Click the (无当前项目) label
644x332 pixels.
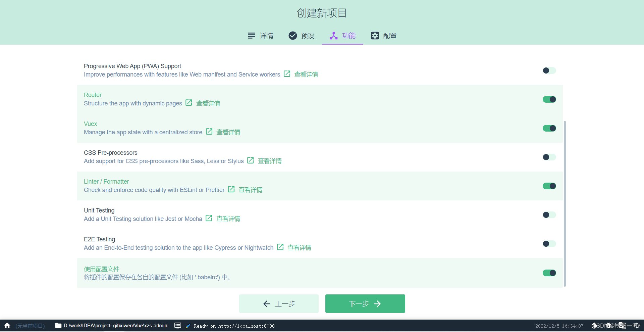point(30,326)
